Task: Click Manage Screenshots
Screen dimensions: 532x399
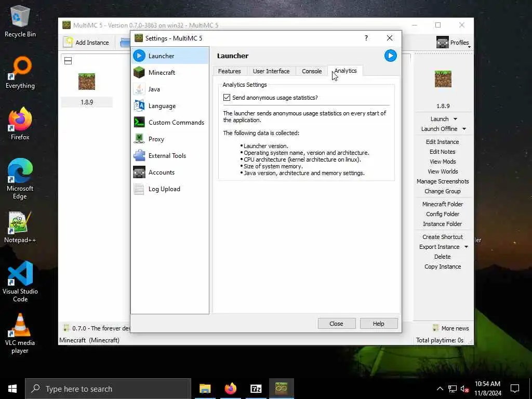Action: point(443,181)
